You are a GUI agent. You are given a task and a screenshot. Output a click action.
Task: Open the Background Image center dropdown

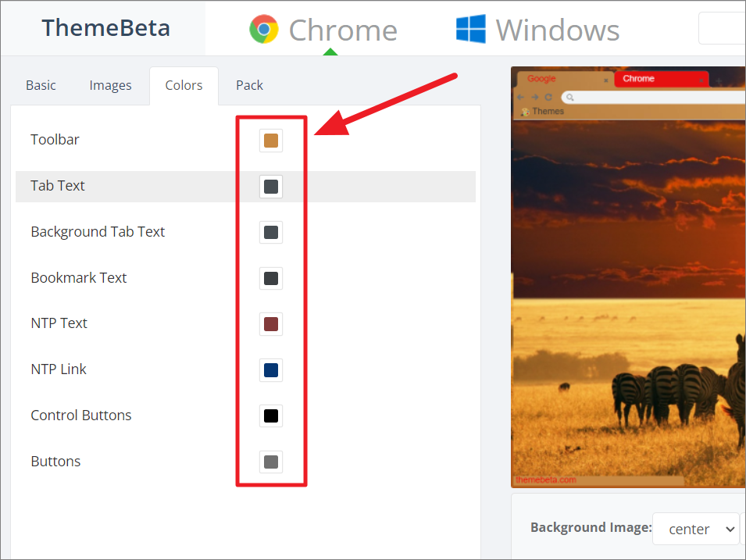[695, 529]
